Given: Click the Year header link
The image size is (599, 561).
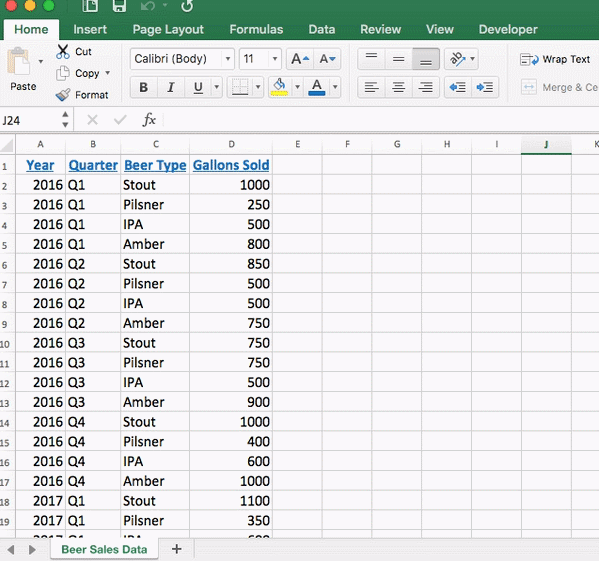Looking at the screenshot, I should [x=40, y=165].
